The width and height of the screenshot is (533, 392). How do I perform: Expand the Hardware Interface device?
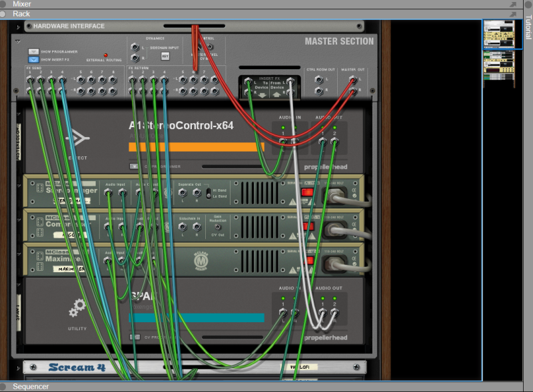pos(18,27)
